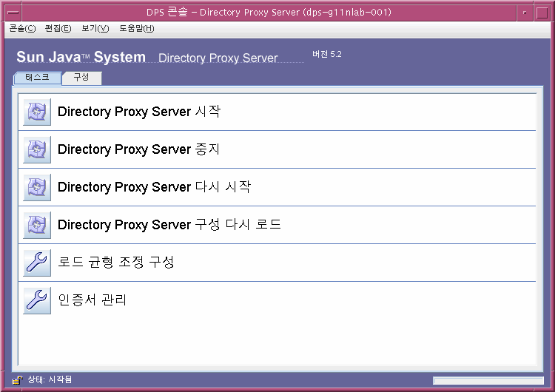
Task: Click the DPS 콘솔 window title bar
Action: (269, 13)
